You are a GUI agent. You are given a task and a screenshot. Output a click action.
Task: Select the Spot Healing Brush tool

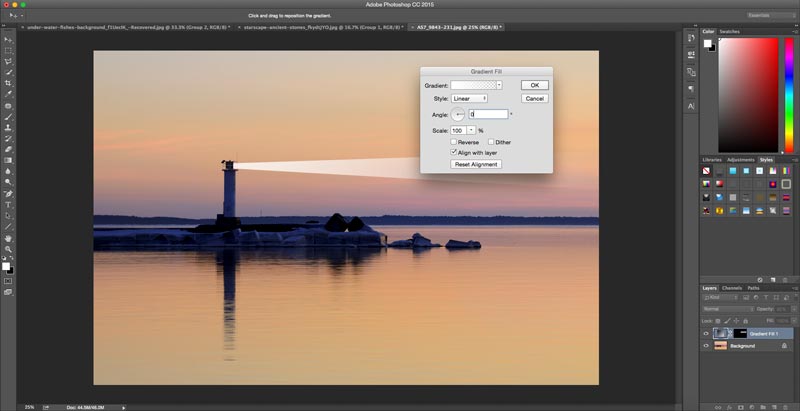[8, 106]
